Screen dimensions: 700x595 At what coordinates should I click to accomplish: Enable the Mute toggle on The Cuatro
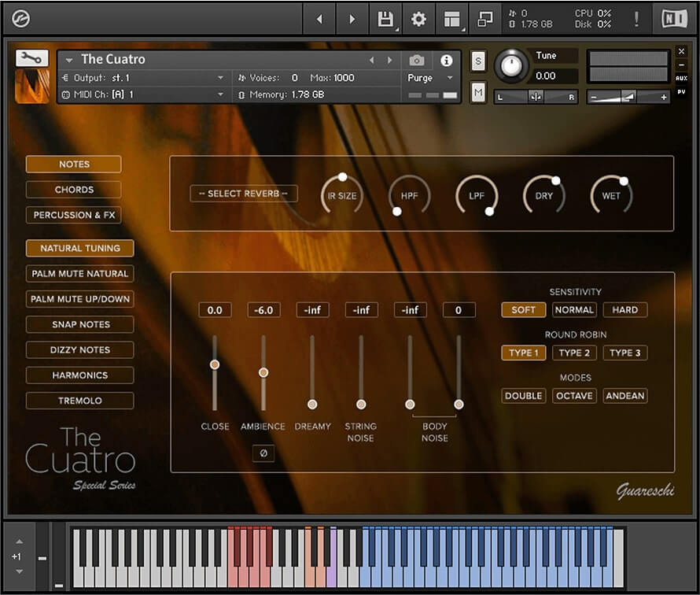(477, 93)
